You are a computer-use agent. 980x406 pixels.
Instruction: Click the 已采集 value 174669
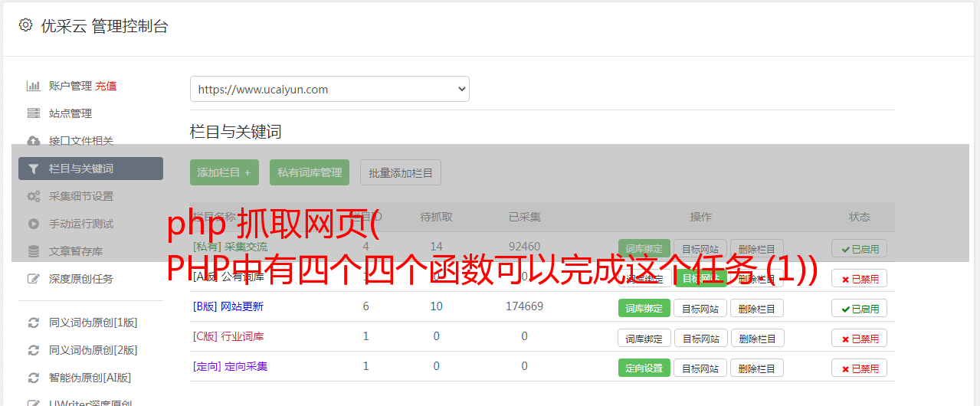[x=524, y=306]
